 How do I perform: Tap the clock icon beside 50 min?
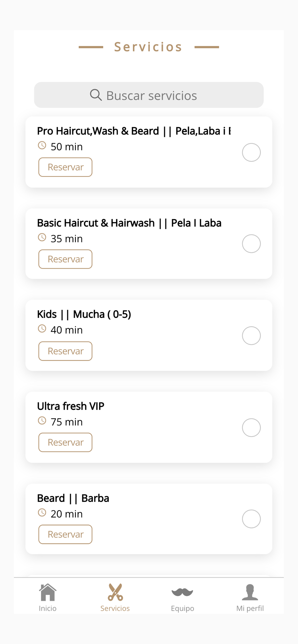42,145
